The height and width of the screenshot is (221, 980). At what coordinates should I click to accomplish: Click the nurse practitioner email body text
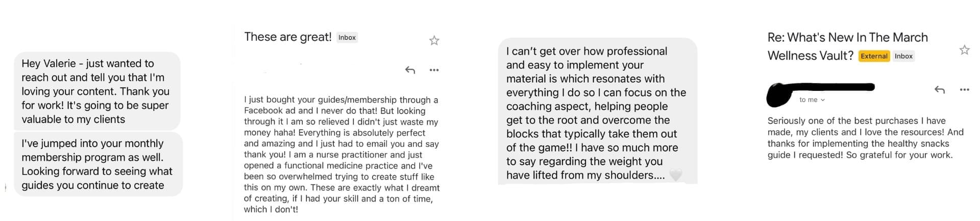(341, 154)
